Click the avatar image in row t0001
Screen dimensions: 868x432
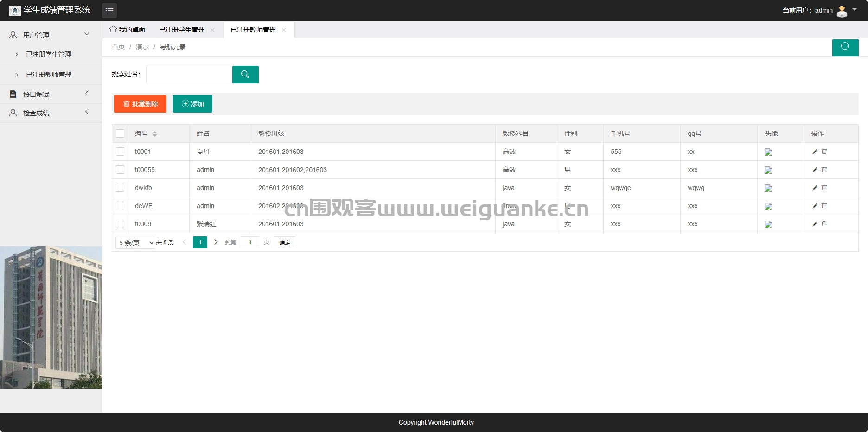click(x=768, y=152)
